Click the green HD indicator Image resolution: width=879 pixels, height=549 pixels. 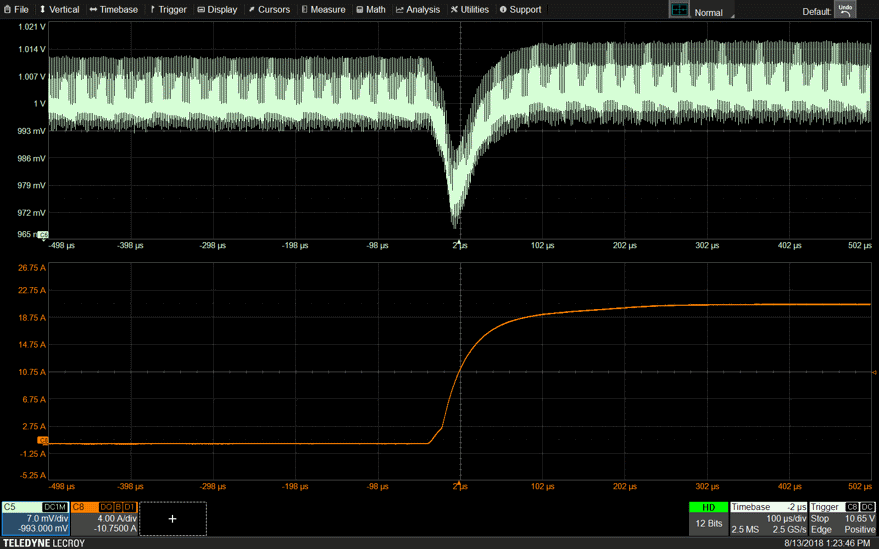point(708,507)
